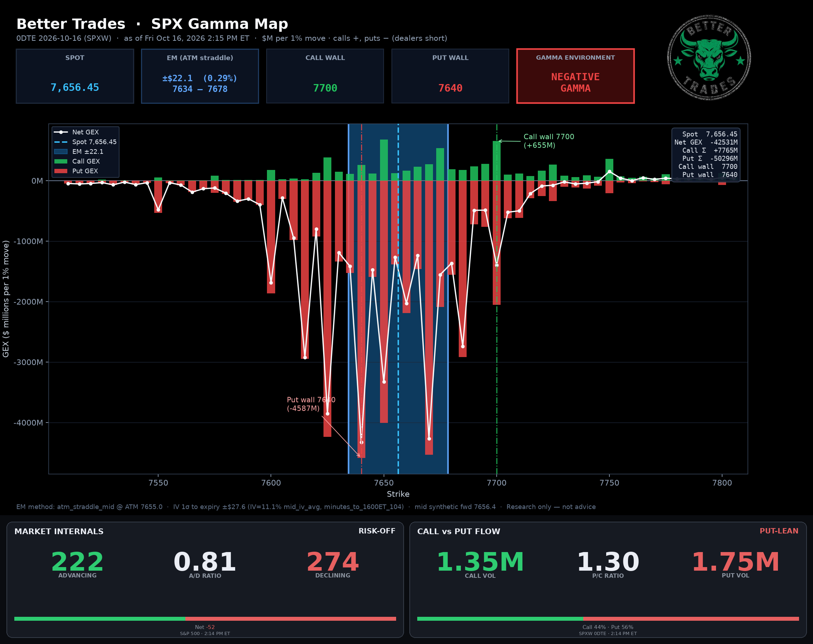Select the CALL WALL 7700 card

click(x=325, y=76)
